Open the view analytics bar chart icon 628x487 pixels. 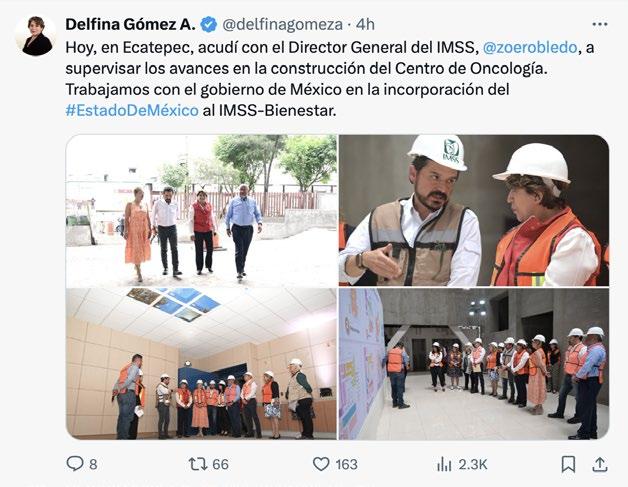[x=444, y=465]
